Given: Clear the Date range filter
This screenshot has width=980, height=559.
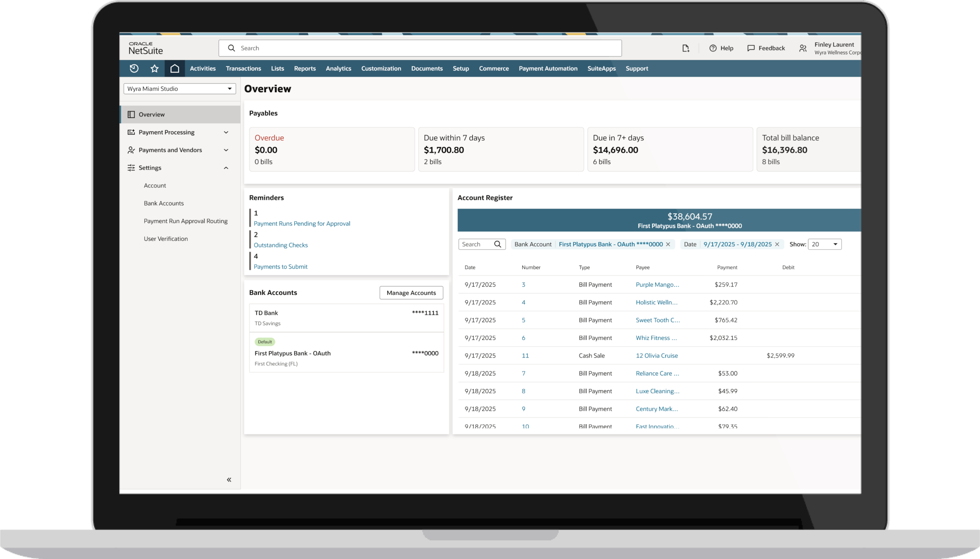Looking at the screenshot, I should click(x=777, y=244).
